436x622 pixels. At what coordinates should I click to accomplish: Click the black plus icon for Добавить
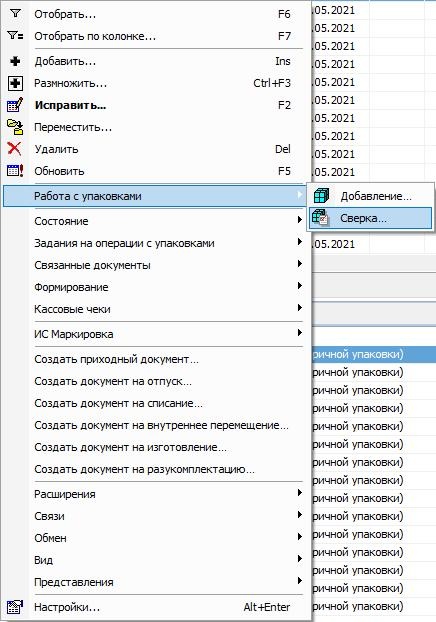click(15, 61)
